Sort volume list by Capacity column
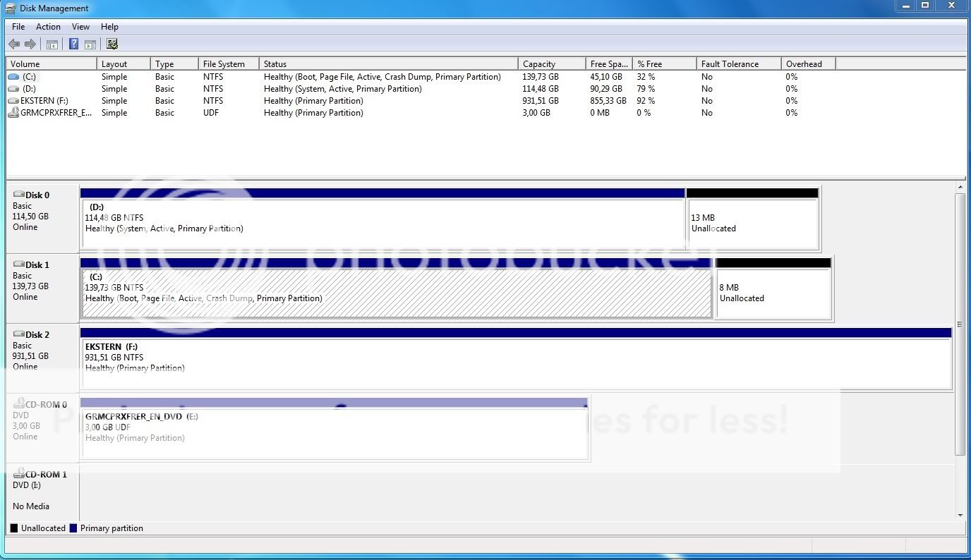Viewport: 971px width, 560px height. pyautogui.click(x=551, y=64)
